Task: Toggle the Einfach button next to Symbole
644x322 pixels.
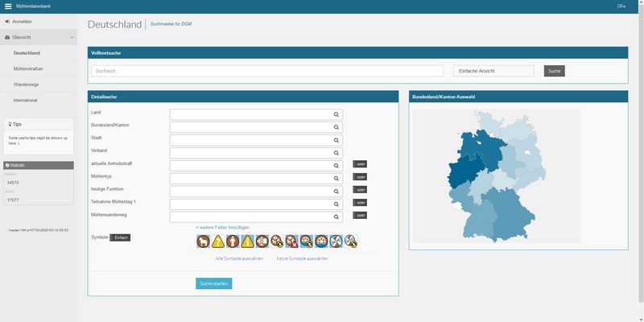Action: pyautogui.click(x=119, y=237)
